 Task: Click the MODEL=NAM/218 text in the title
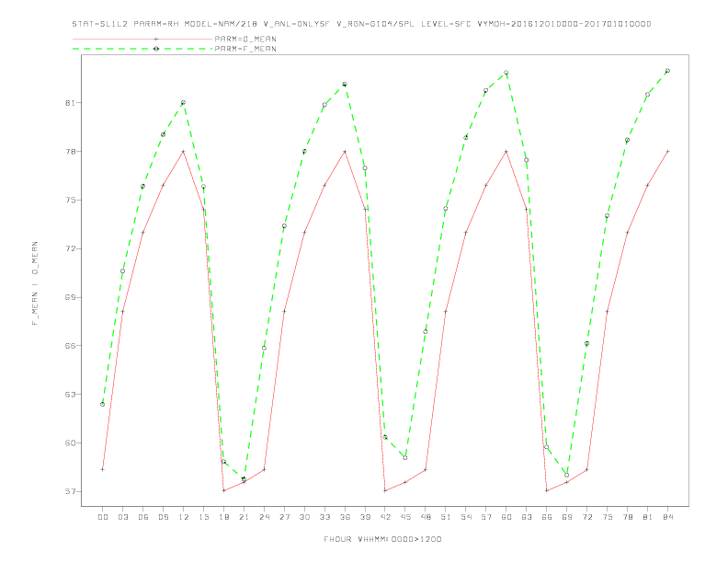[221, 24]
